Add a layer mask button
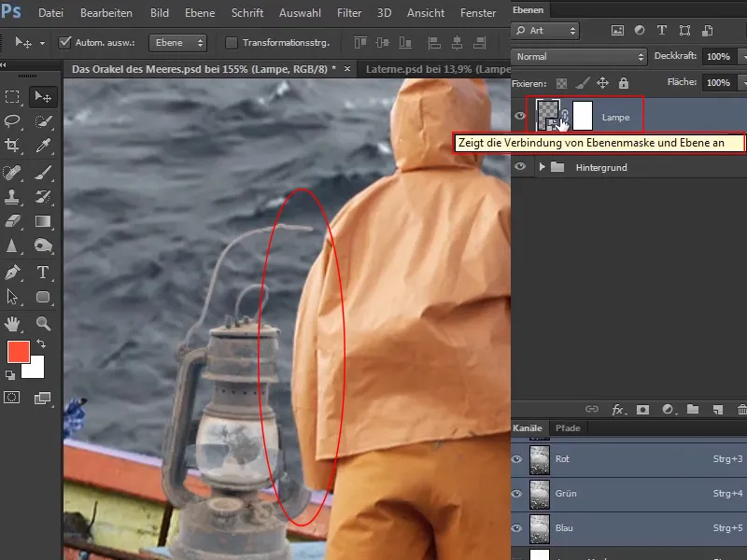Image resolution: width=747 pixels, height=560 pixels. pyautogui.click(x=642, y=410)
